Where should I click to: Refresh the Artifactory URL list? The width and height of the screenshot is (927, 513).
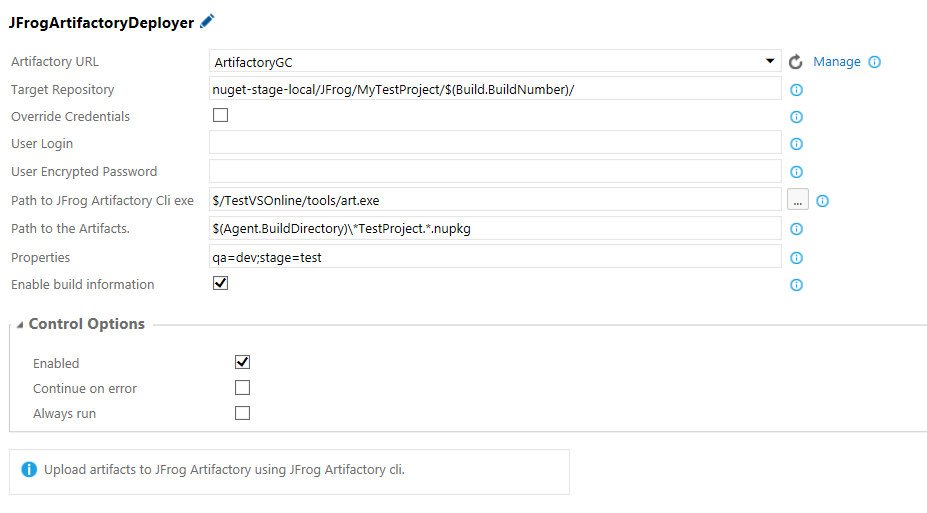795,61
